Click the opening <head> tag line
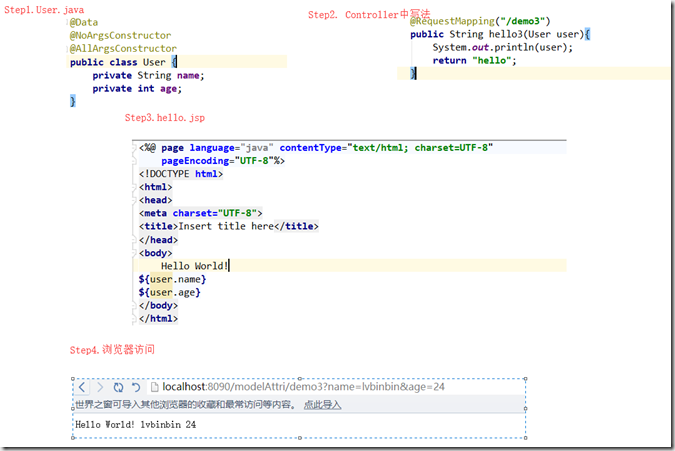Image resolution: width=675 pixels, height=451 pixels. 155,200
